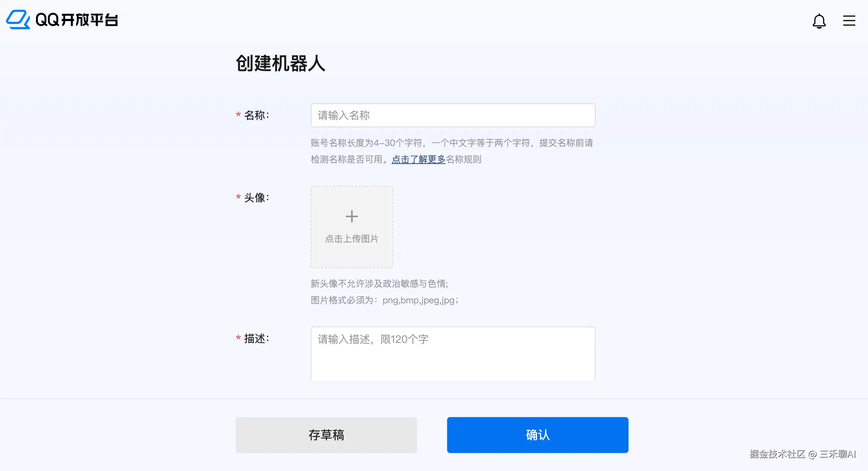Click the 存草稿 save draft button
The width and height of the screenshot is (868, 471).
pos(326,435)
